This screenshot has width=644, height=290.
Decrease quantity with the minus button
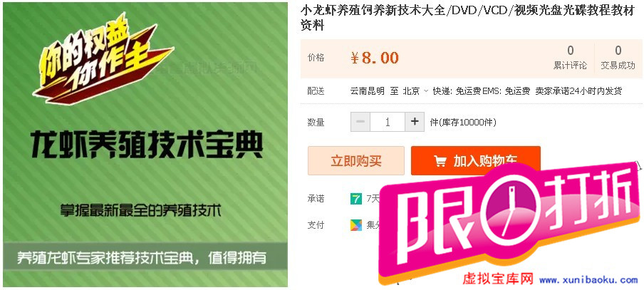[360, 122]
